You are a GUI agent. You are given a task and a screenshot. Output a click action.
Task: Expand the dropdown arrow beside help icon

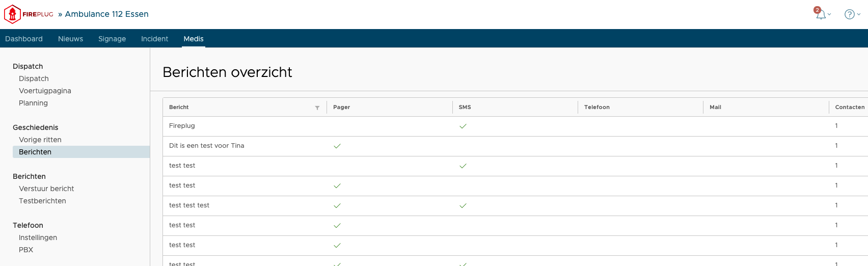click(x=859, y=14)
